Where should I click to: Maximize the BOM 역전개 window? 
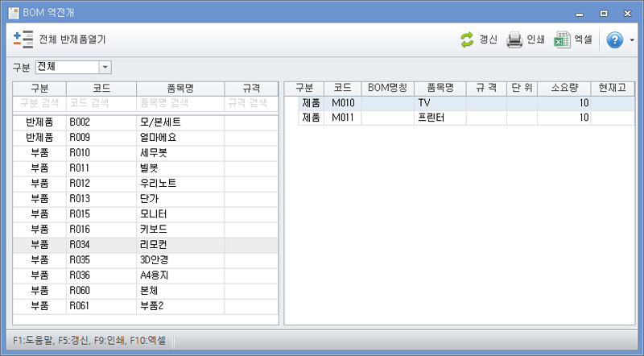coord(602,13)
